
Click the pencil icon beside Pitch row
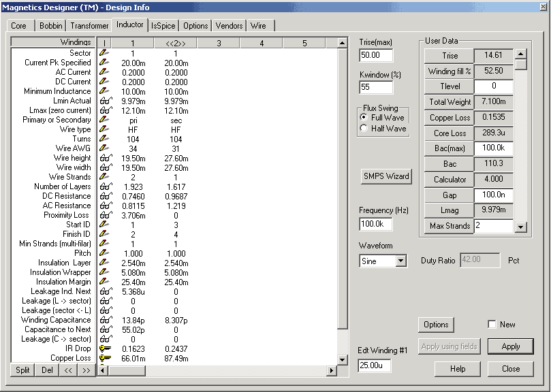click(104, 253)
